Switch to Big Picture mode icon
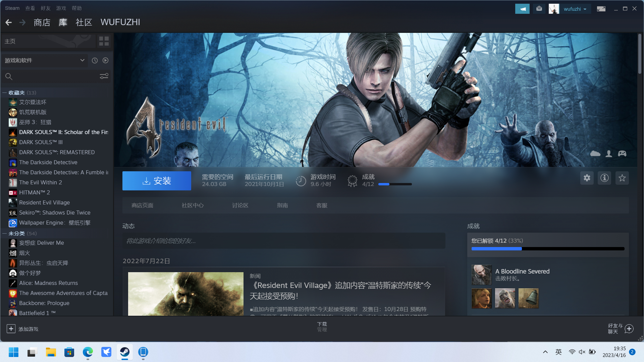 click(x=601, y=9)
